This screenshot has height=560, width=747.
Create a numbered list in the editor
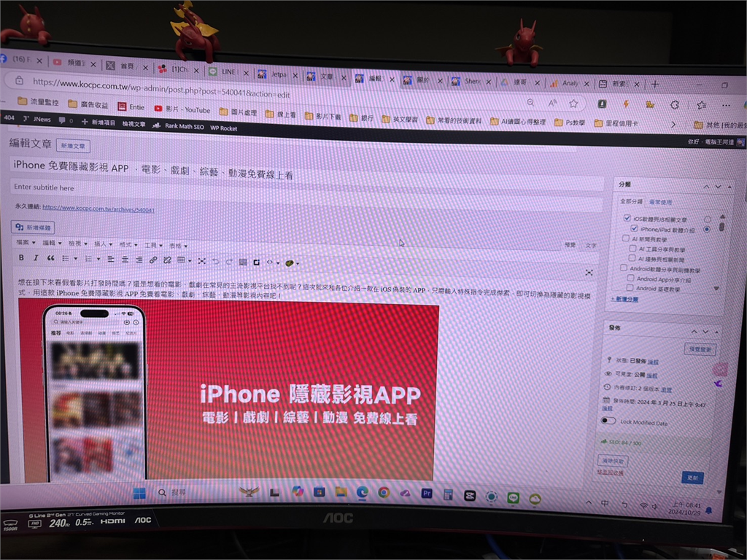click(x=88, y=259)
